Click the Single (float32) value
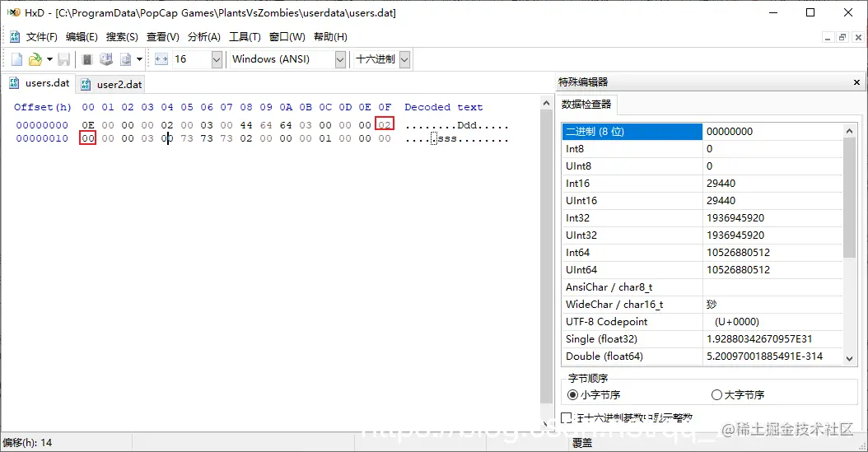 761,339
